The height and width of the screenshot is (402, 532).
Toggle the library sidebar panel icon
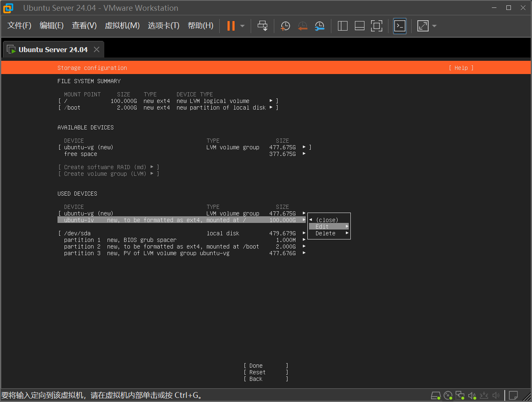pos(343,26)
